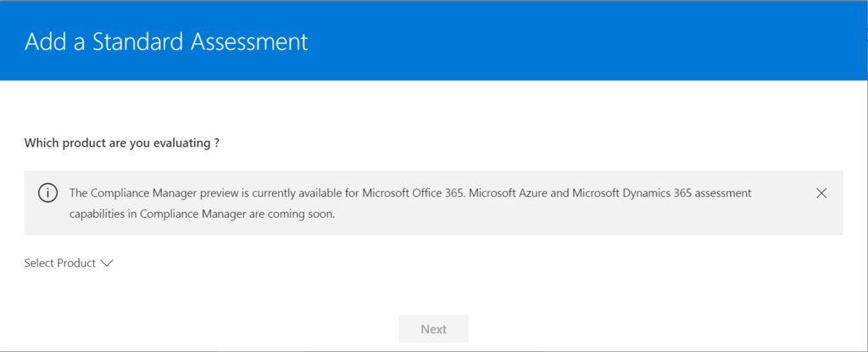The width and height of the screenshot is (868, 352).
Task: Expand the chevron beside Select Product
Action: coord(107,263)
